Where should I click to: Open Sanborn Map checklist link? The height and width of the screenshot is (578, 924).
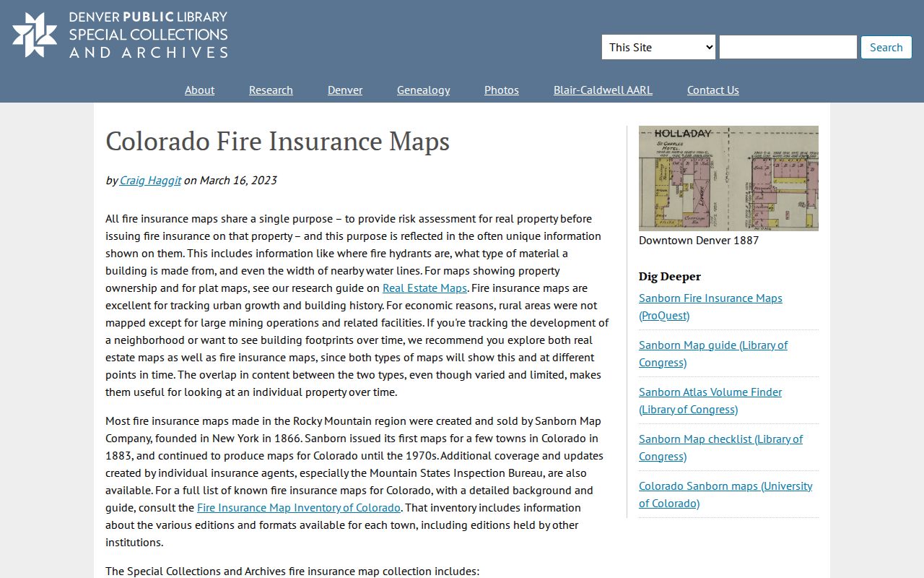click(x=720, y=447)
